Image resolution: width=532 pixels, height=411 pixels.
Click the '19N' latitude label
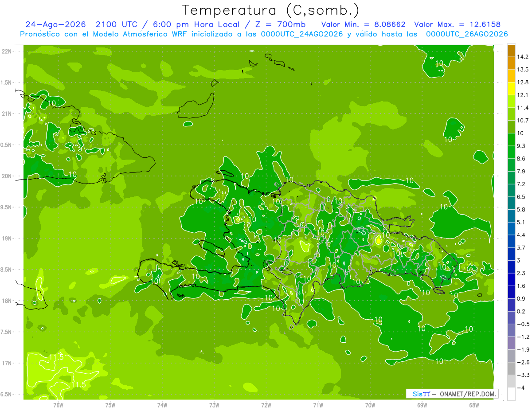7,239
